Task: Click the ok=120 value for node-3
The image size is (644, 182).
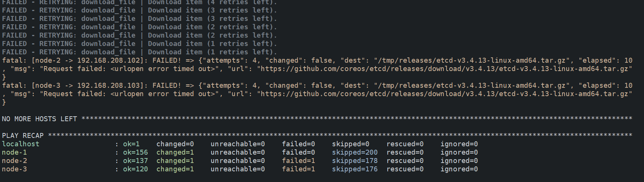Action: click(136, 169)
